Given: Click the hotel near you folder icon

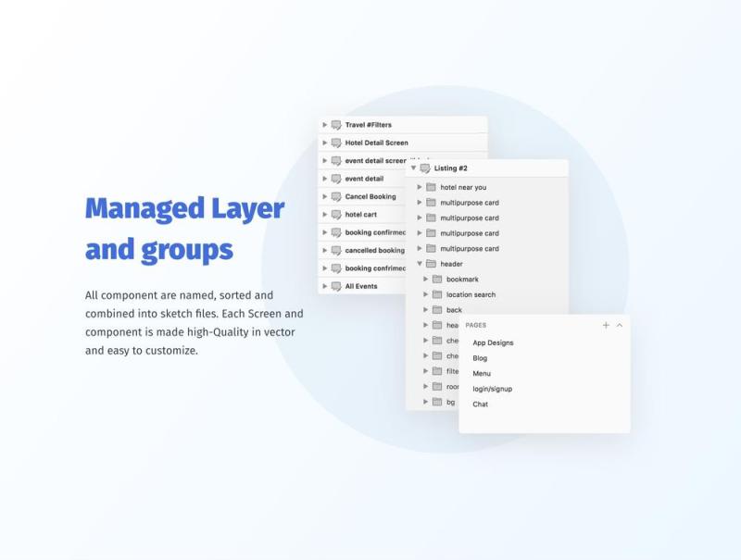Looking at the screenshot, I should [x=431, y=187].
